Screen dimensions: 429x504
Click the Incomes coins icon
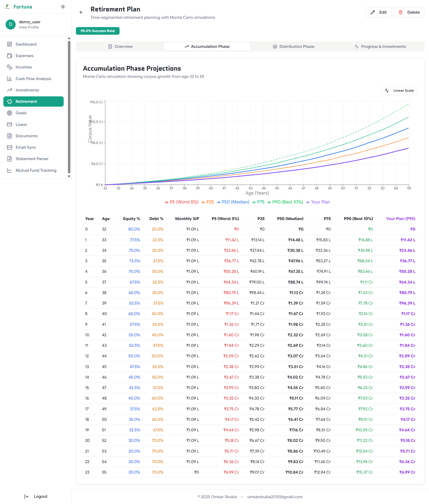[9, 67]
